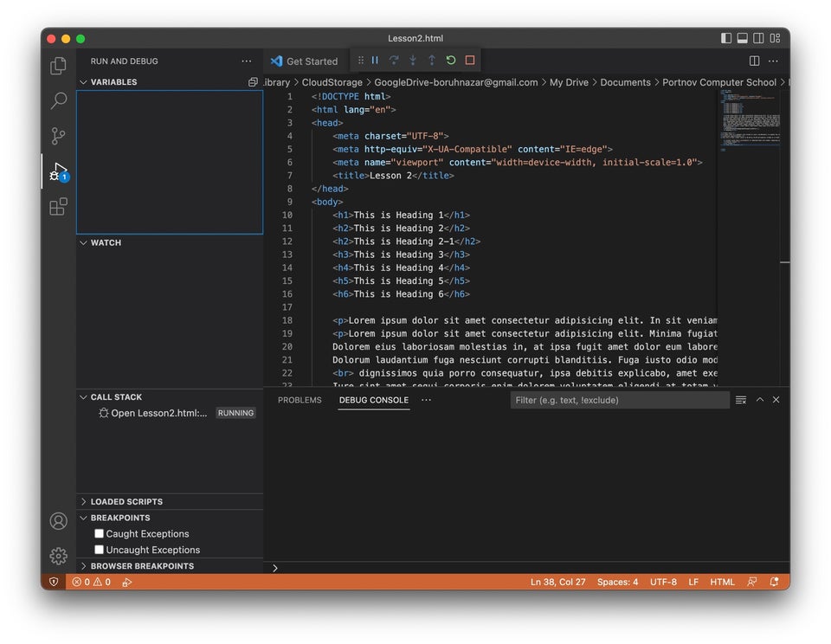
Task: Click the debug console filter field
Action: click(619, 400)
